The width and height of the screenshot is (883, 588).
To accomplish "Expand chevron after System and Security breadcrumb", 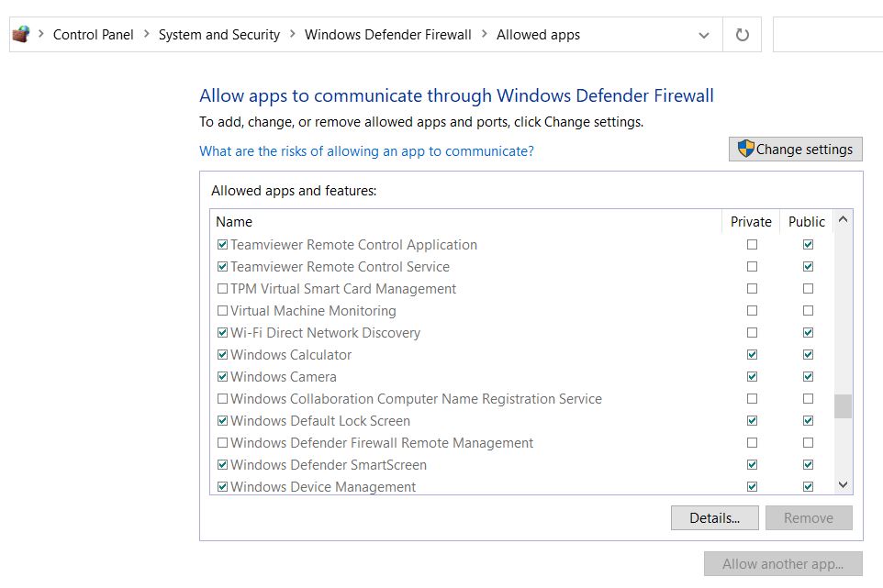I will 292,34.
